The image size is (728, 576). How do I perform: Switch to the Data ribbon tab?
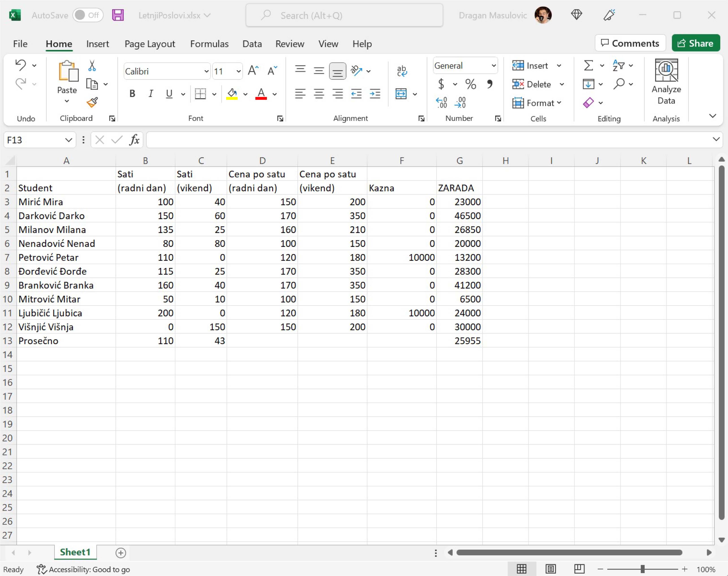pyautogui.click(x=252, y=44)
